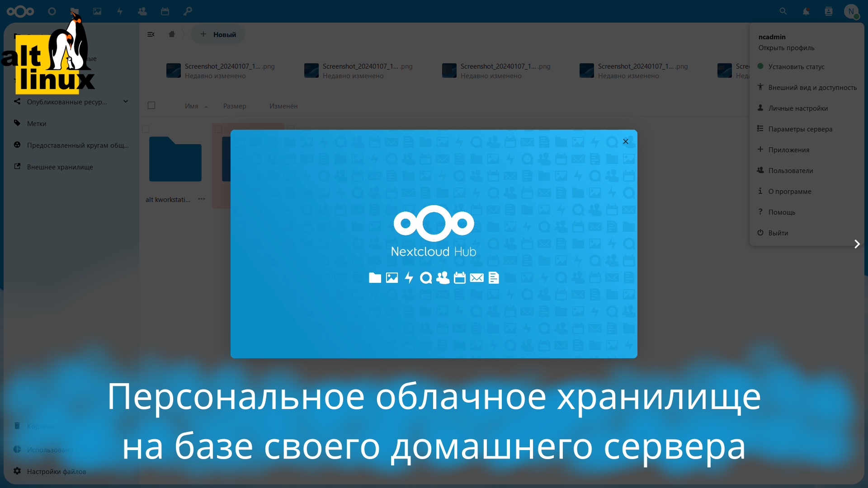Viewport: 868px width, 488px height.
Task: Check the select-all files checkbox
Action: pyautogui.click(x=151, y=105)
